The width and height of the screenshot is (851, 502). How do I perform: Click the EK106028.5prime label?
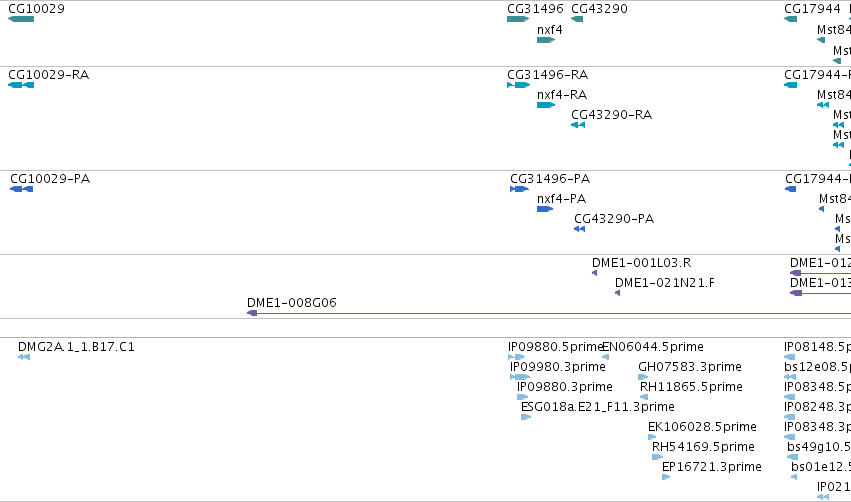click(x=702, y=427)
